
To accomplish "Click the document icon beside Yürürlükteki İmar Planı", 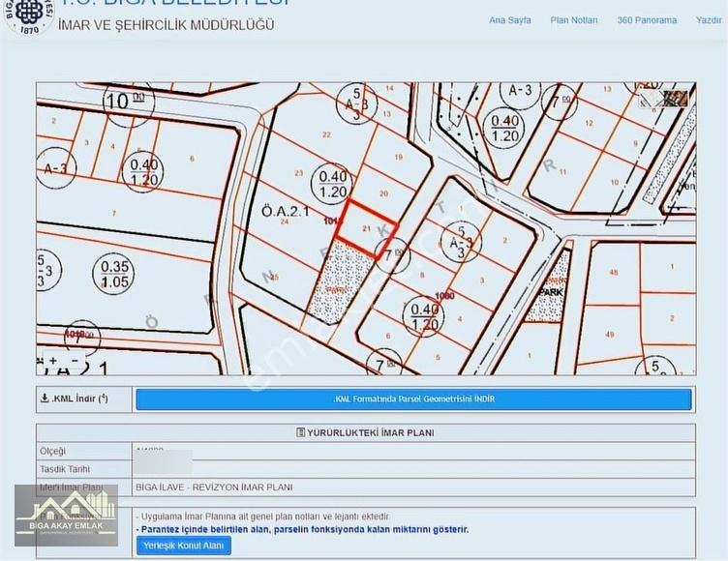I will point(300,432).
